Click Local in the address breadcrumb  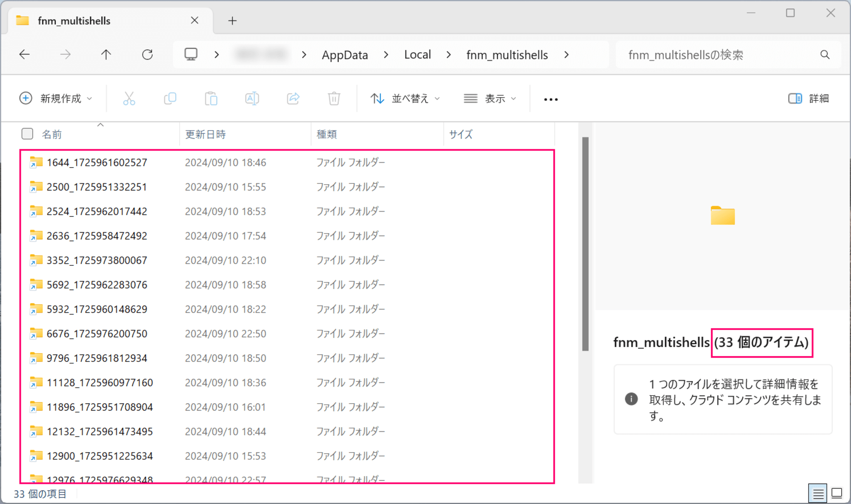click(417, 55)
